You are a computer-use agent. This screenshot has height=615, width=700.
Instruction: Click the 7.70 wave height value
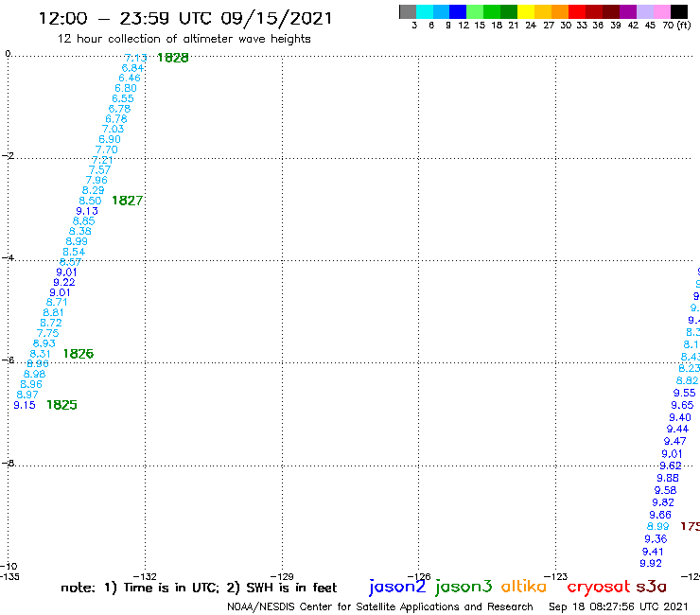(107, 149)
